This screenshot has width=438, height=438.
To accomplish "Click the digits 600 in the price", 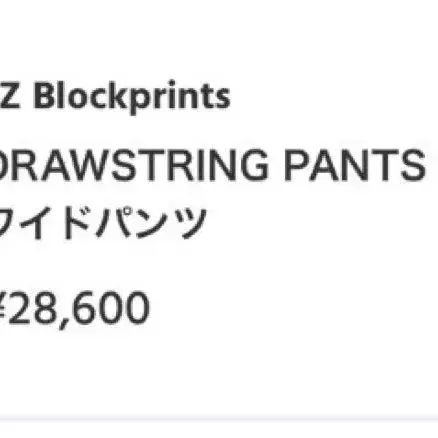I will coord(114,308).
